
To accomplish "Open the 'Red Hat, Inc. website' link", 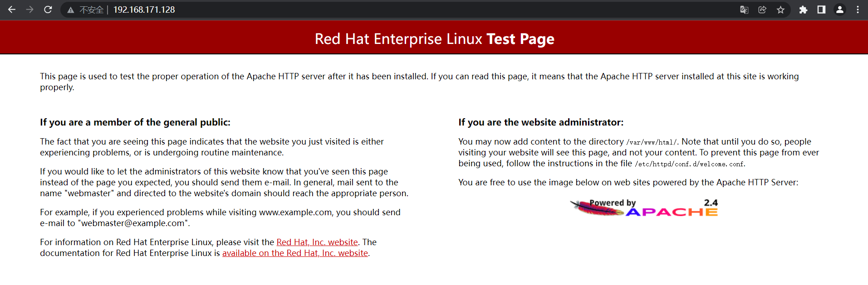I will [317, 242].
